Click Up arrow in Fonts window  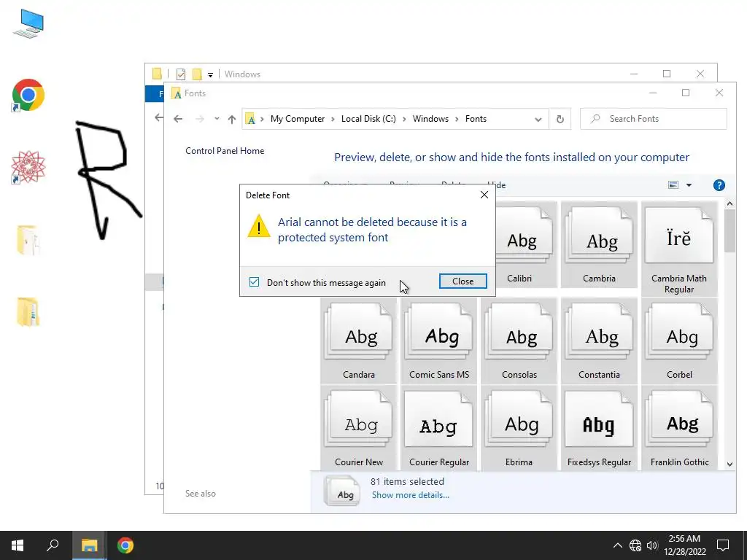(232, 119)
